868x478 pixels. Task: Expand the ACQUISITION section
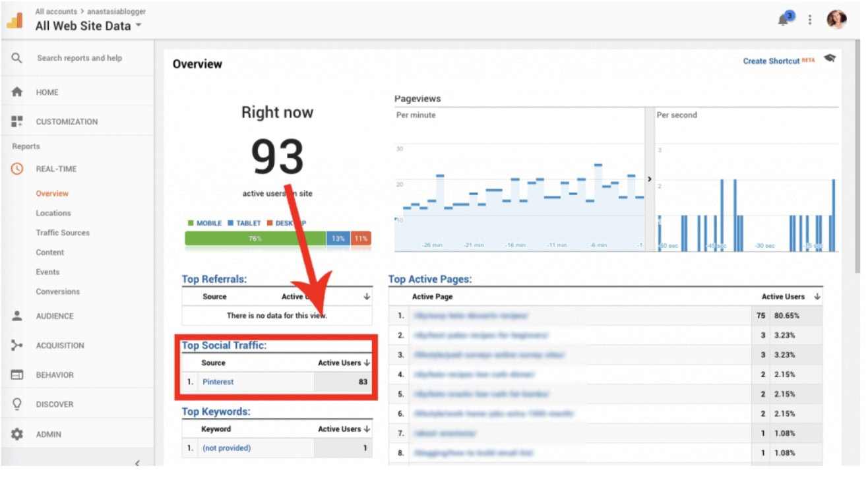pos(60,345)
